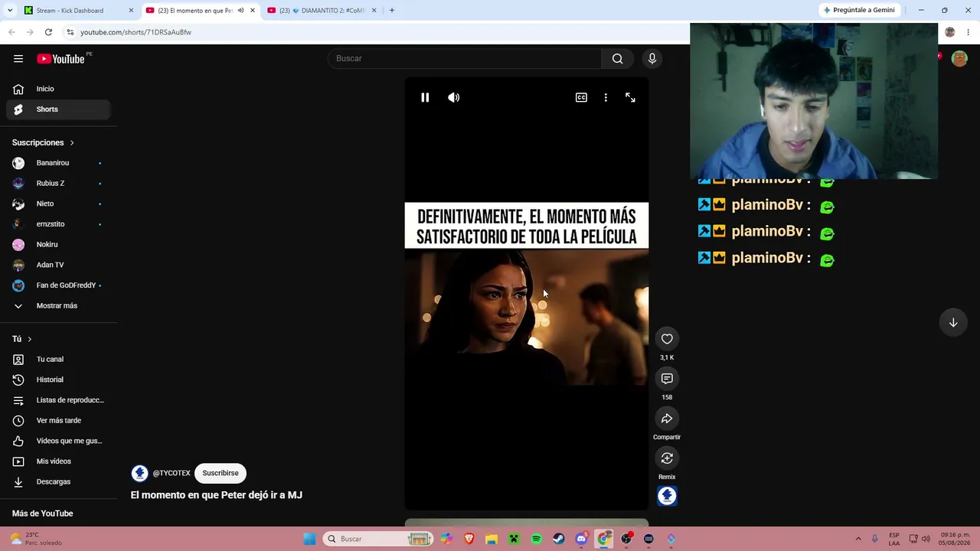980x551 pixels.
Task: Open the YouTube guide hamburger menu
Action: point(18,59)
